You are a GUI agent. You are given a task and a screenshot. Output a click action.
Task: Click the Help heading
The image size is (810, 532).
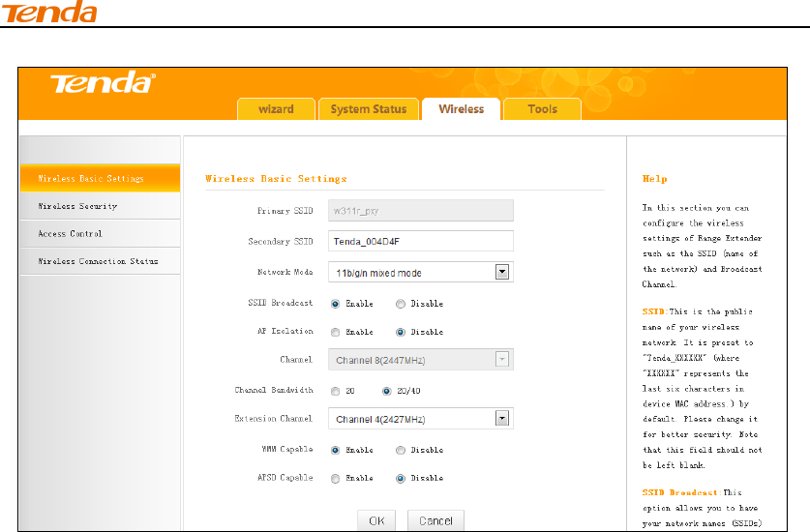[654, 179]
